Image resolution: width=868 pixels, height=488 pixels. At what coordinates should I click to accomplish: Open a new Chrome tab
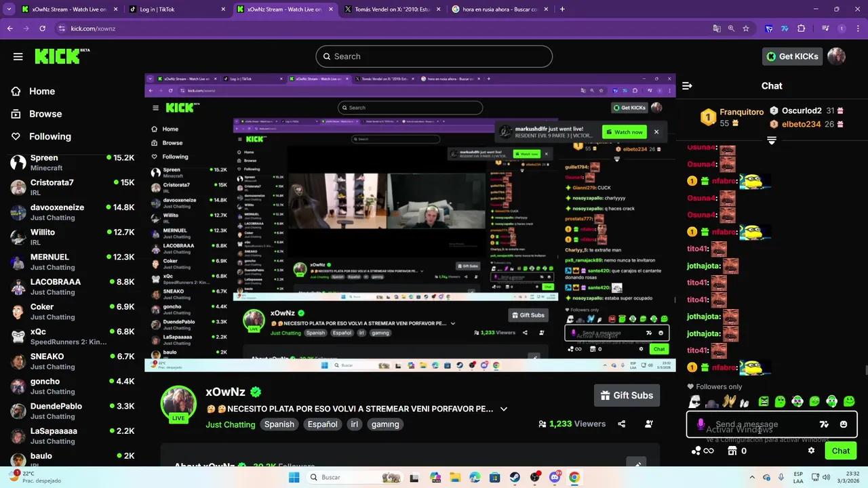[x=562, y=9]
